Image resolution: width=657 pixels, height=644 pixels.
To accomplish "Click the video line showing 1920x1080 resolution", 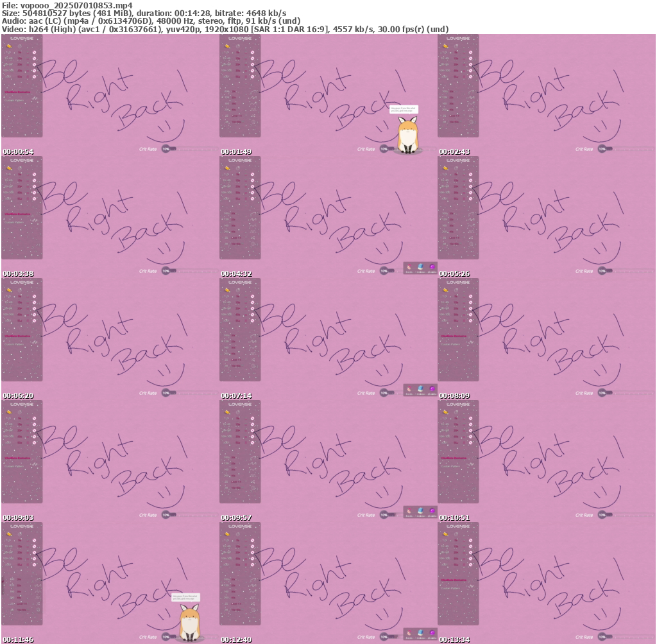I will pyautogui.click(x=225, y=30).
